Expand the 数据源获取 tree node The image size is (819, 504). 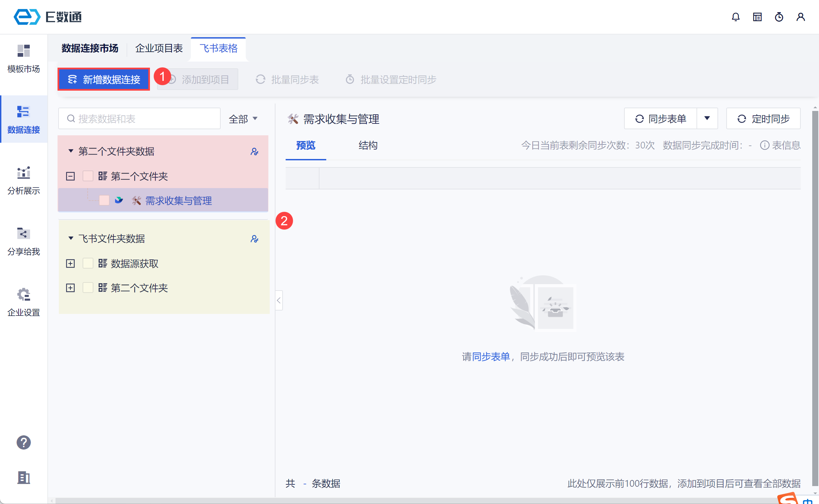(x=70, y=264)
